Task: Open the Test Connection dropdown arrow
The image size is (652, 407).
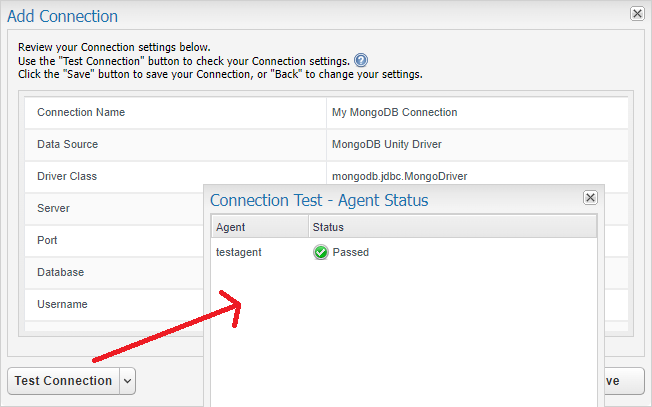Action: coord(128,381)
